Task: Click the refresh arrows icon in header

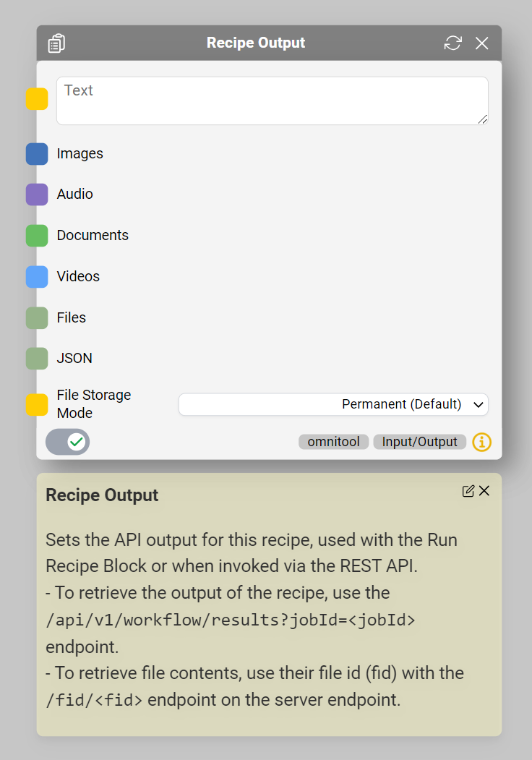Action: coord(452,43)
